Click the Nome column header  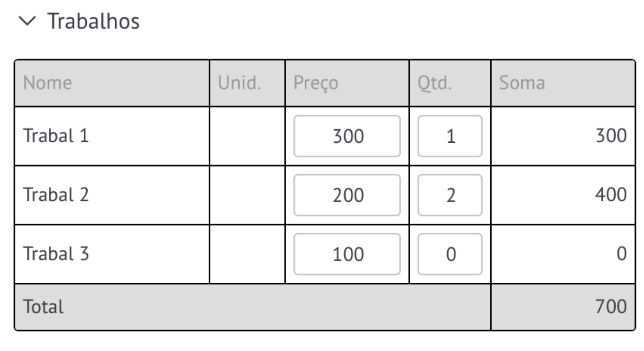[47, 83]
